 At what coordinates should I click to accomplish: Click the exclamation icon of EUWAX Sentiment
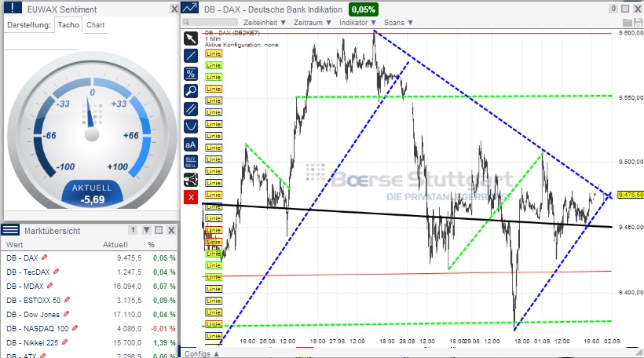13,8
